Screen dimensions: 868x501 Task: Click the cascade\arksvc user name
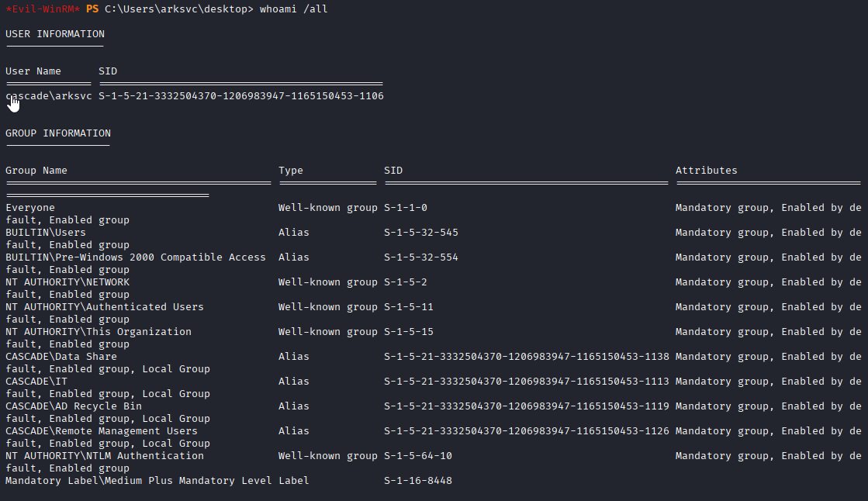49,95
